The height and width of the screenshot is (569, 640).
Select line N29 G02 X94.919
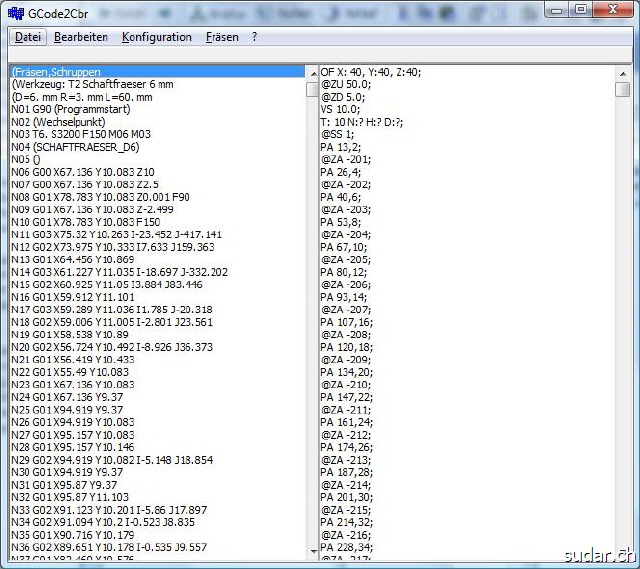(x=158, y=460)
